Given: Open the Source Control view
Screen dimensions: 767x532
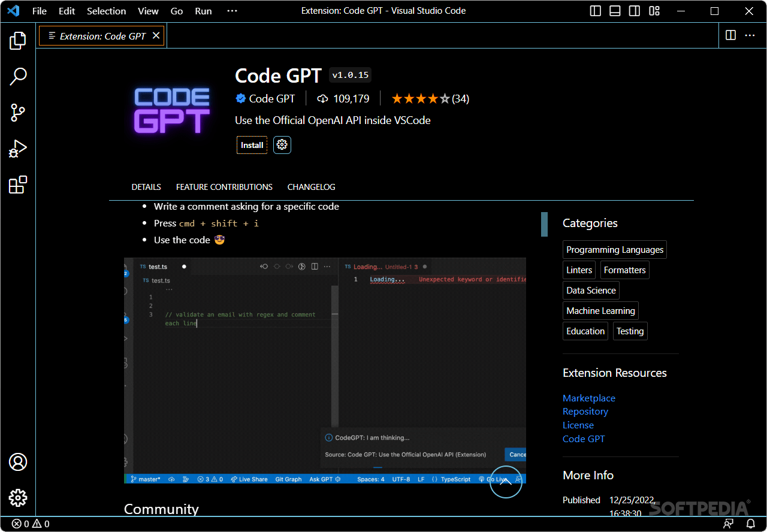Looking at the screenshot, I should [18, 113].
